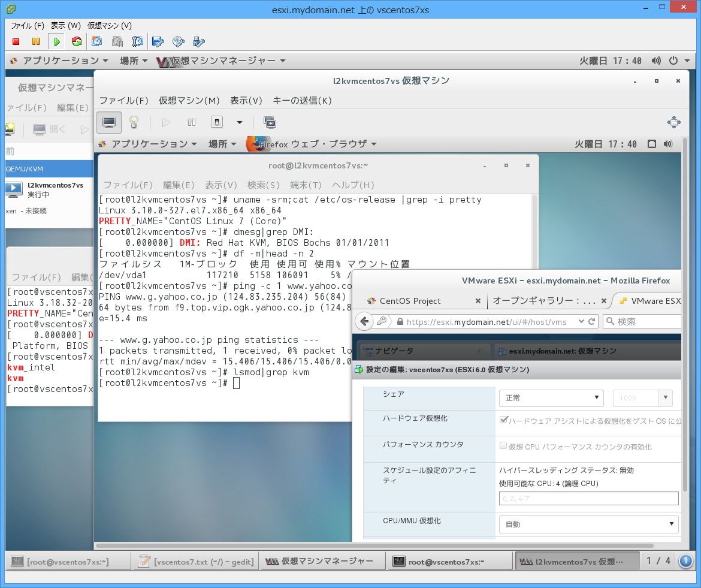Select the l2kvmcentos7vs 仮想 taskbar button

click(x=578, y=561)
